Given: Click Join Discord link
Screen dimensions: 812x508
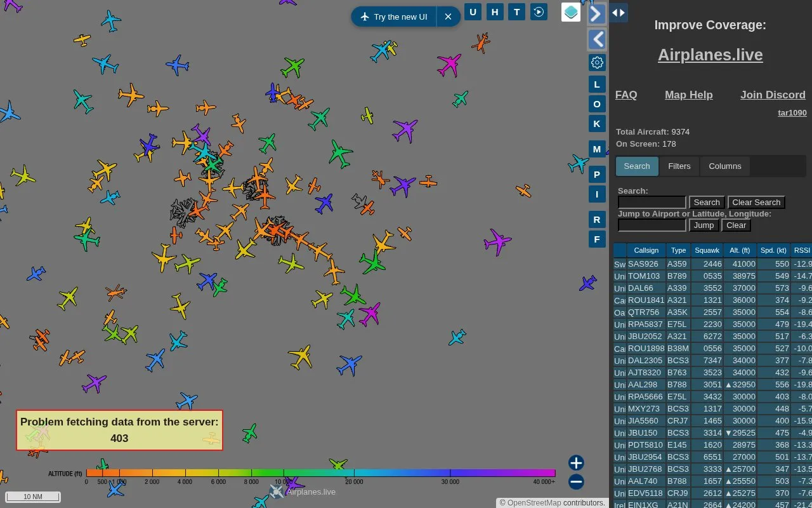Looking at the screenshot, I should (773, 95).
